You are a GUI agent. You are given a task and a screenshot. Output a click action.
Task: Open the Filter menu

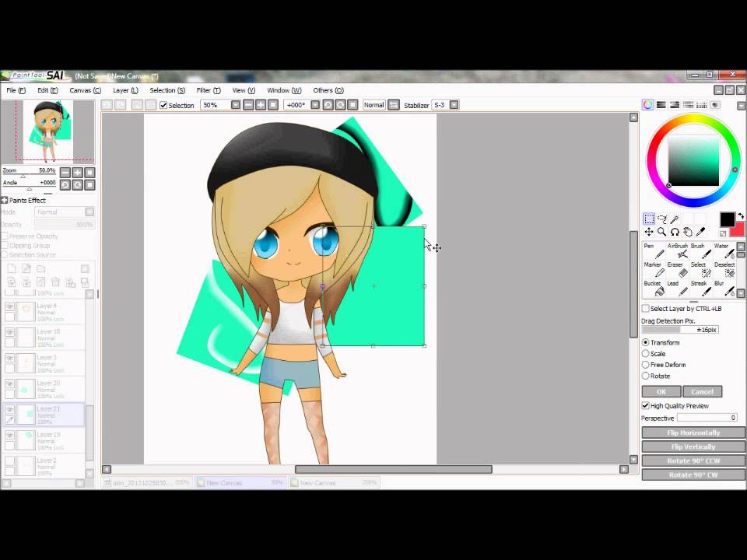coord(203,89)
